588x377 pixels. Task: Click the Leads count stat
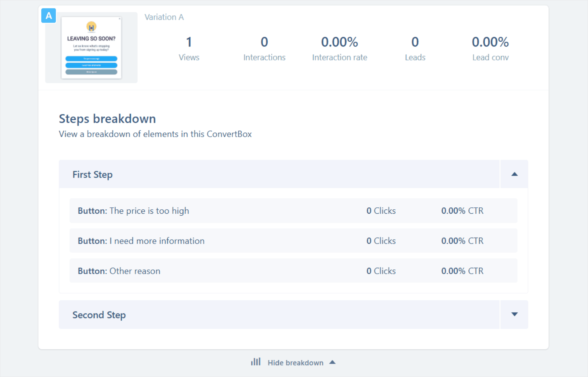415,42
